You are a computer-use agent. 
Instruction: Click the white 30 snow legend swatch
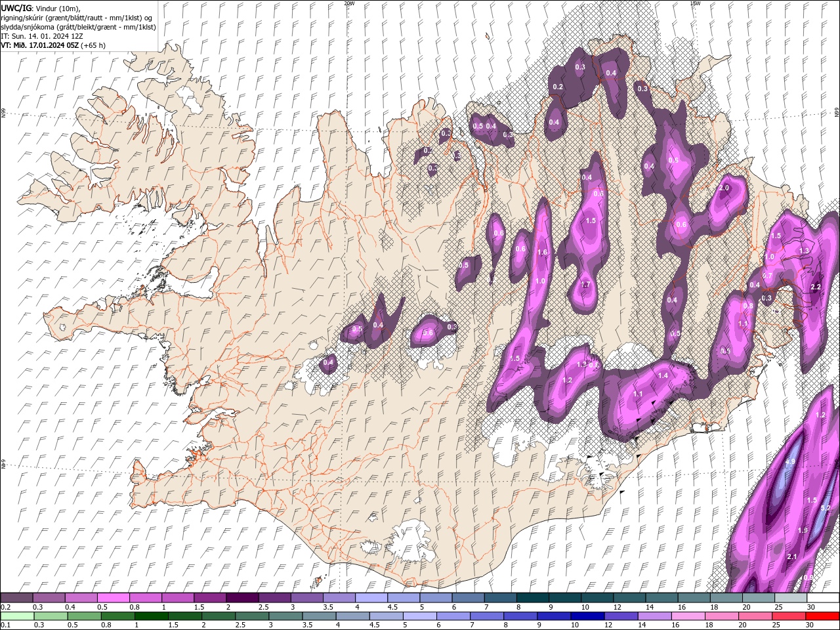(x=824, y=598)
